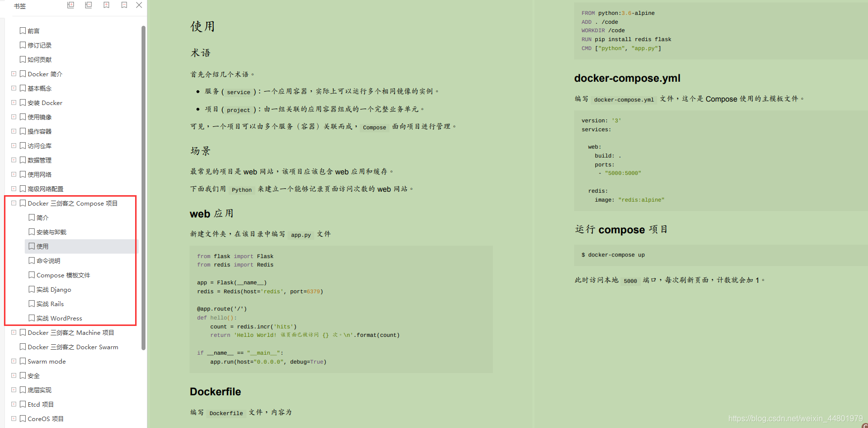Jump to the 底层实现 bookmark
Viewport: 868px width, 428px height.
click(40, 390)
